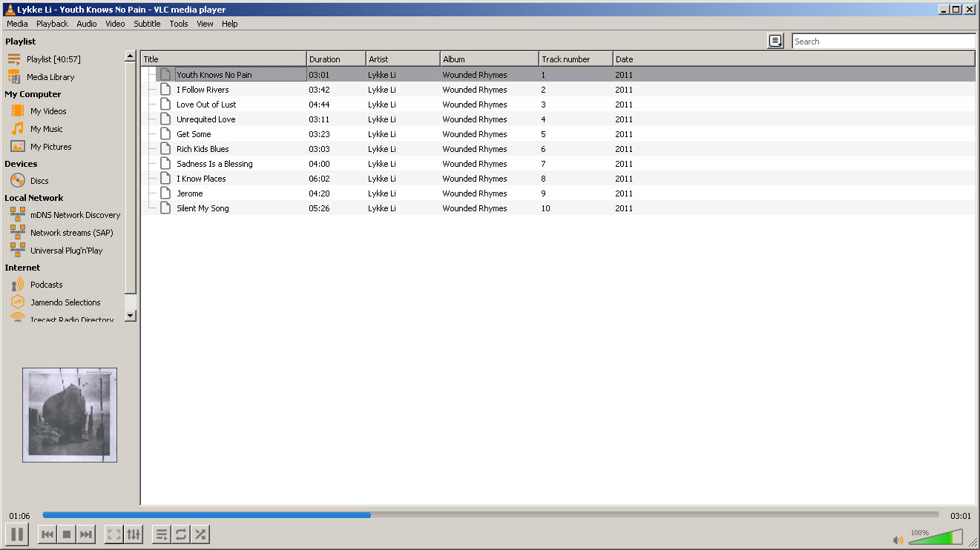Click the sidebar scroll-down arrow
The width and height of the screenshot is (980, 550).
click(131, 315)
